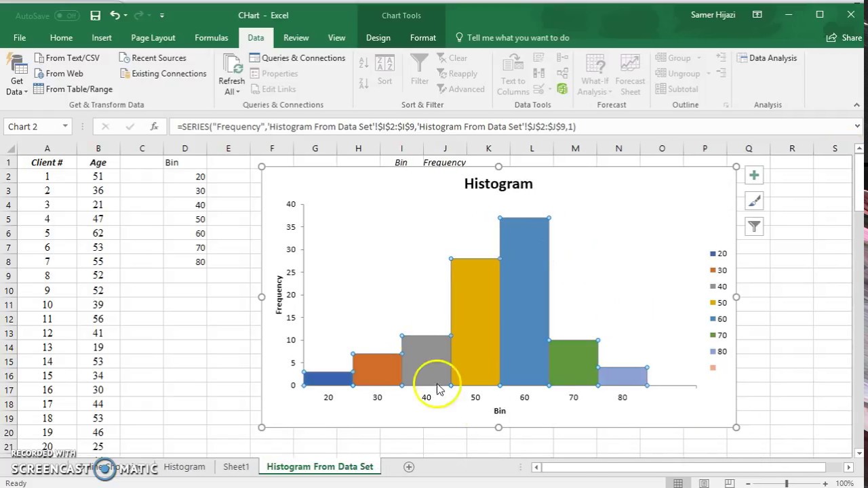Switch to the Formulas ribbon tab
The height and width of the screenshot is (488, 868).
click(x=211, y=37)
